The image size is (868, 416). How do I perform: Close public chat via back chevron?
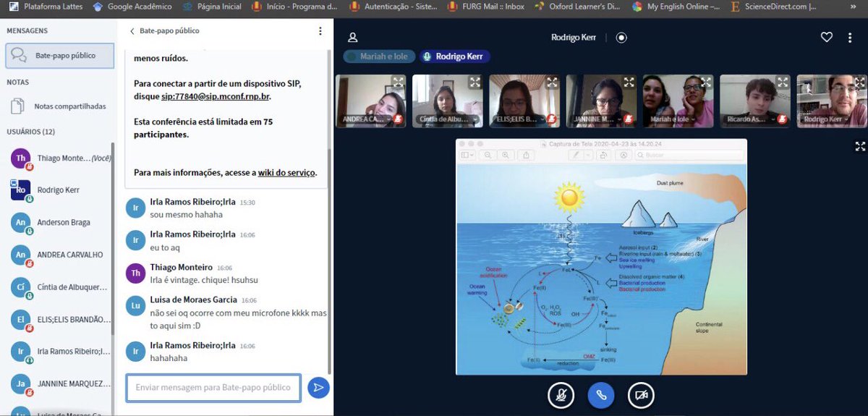click(x=132, y=31)
